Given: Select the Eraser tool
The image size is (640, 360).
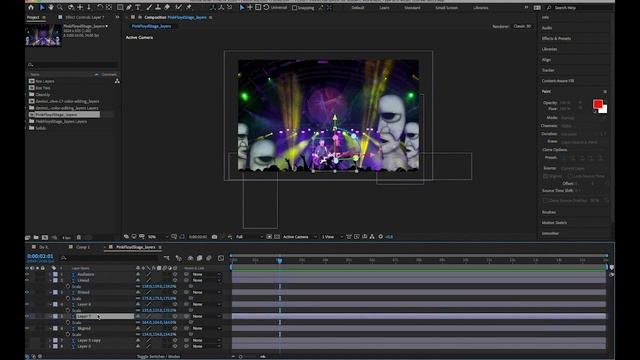Looking at the screenshot, I should click(x=167, y=7).
